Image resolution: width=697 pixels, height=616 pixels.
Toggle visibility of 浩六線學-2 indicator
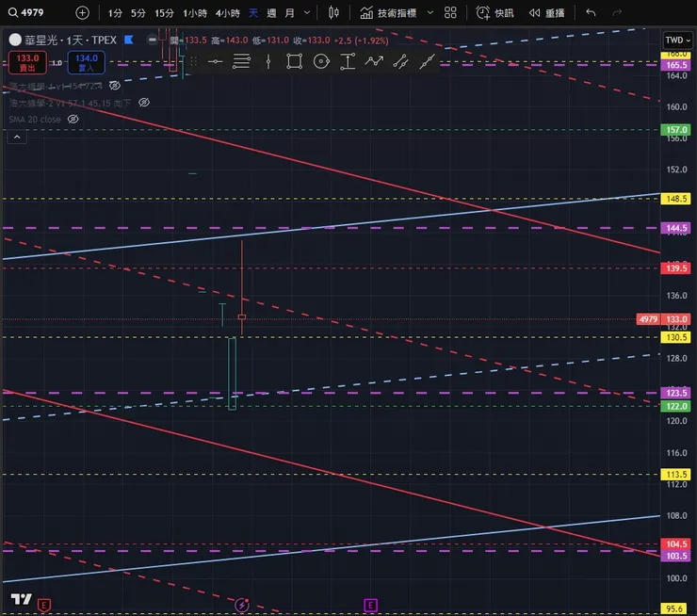click(144, 103)
